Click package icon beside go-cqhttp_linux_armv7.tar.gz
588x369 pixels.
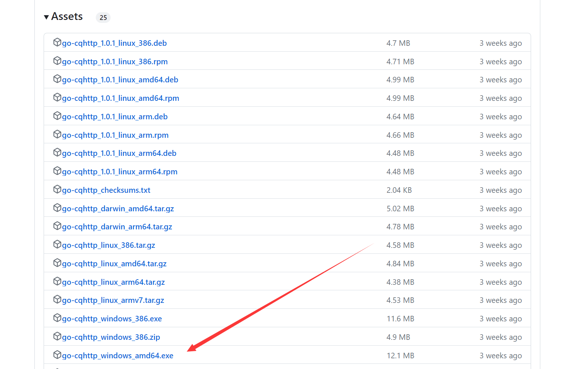click(x=57, y=299)
